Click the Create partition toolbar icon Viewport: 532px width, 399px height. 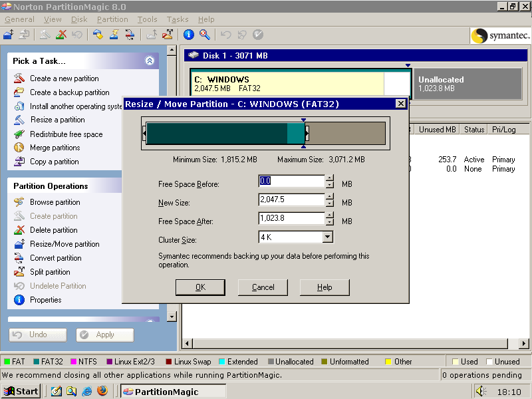tap(45, 35)
